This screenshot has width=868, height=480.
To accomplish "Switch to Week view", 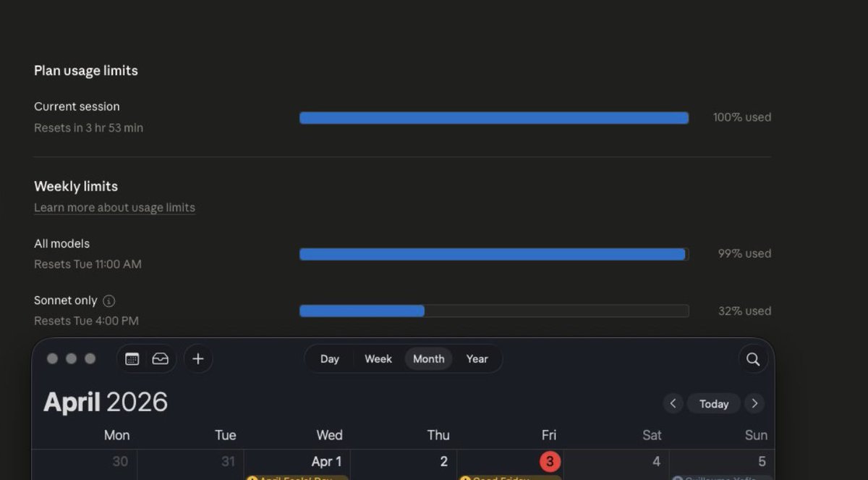I will click(x=378, y=359).
